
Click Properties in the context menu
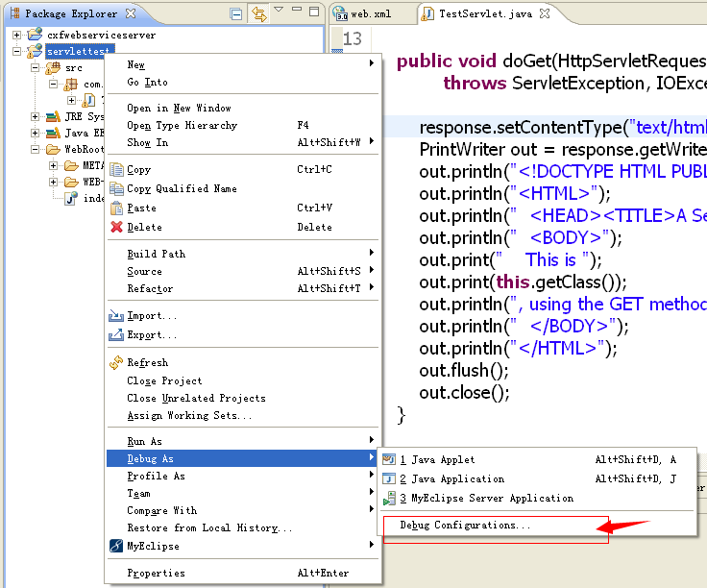pos(156,574)
